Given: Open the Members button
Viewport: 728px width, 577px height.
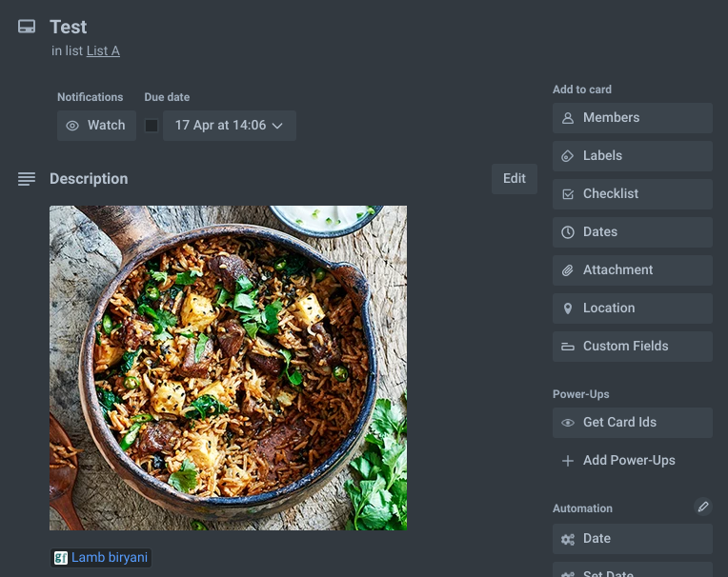Looking at the screenshot, I should pyautogui.click(x=633, y=118).
